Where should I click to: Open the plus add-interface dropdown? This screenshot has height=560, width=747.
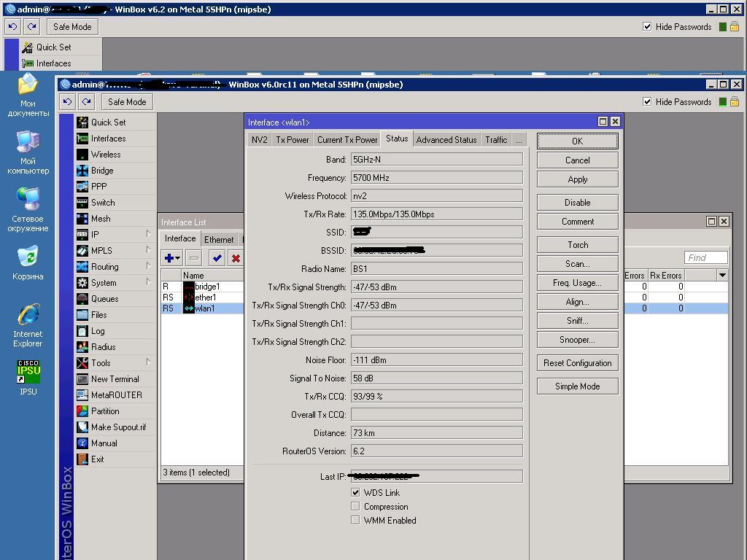[172, 258]
